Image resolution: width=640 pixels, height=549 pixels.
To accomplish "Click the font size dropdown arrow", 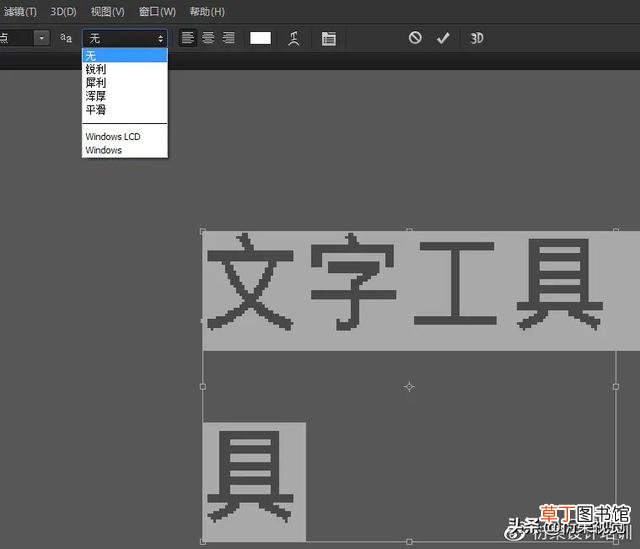I will pyautogui.click(x=42, y=38).
